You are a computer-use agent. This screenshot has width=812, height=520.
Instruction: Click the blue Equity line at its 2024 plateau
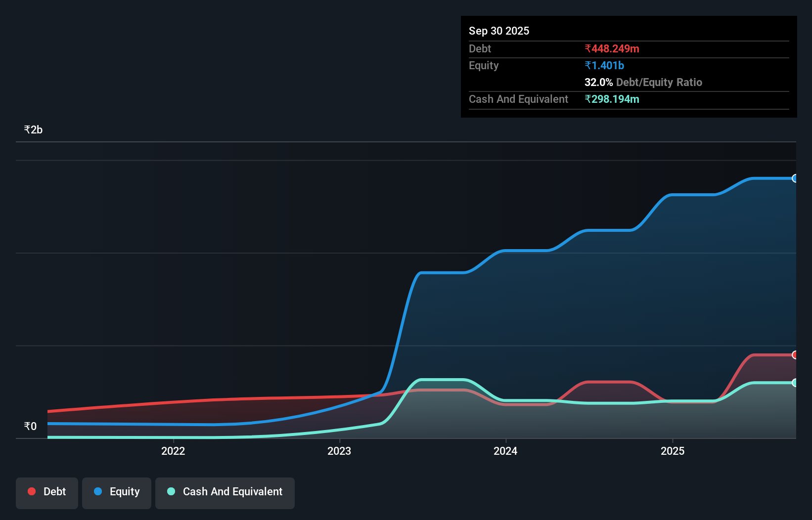point(524,250)
